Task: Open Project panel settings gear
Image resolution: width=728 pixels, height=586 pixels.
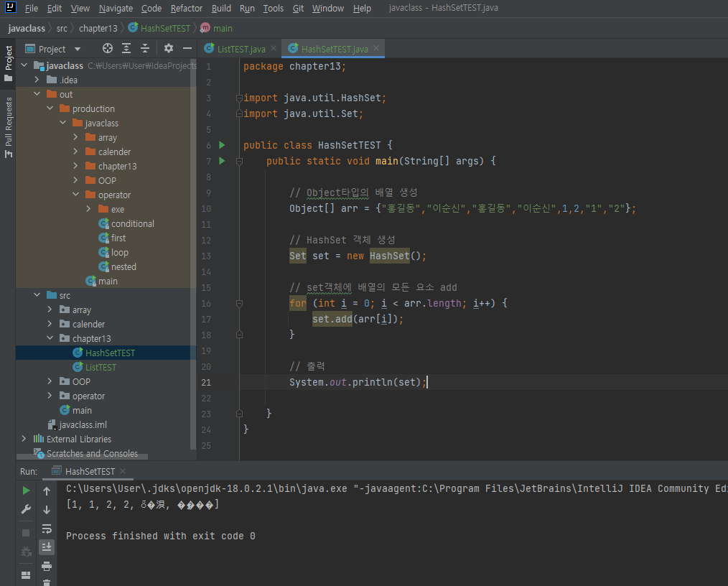Action: pyautogui.click(x=169, y=48)
